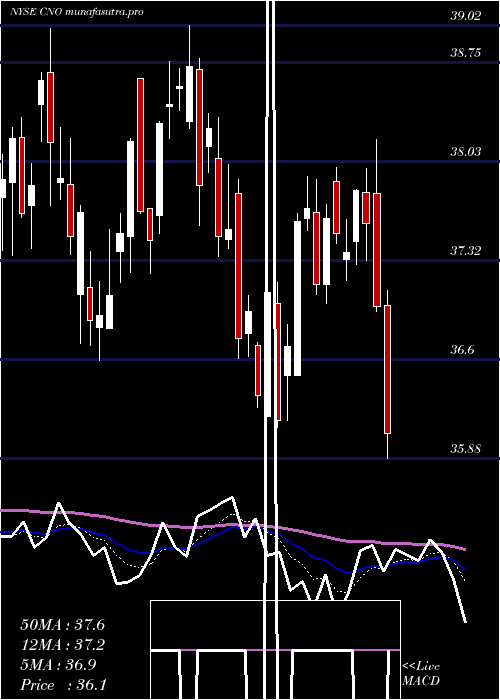The height and width of the screenshot is (700, 500).
Task: Click the tall red candle with the wick nearest the 39.02 label
Action: pos(50,108)
